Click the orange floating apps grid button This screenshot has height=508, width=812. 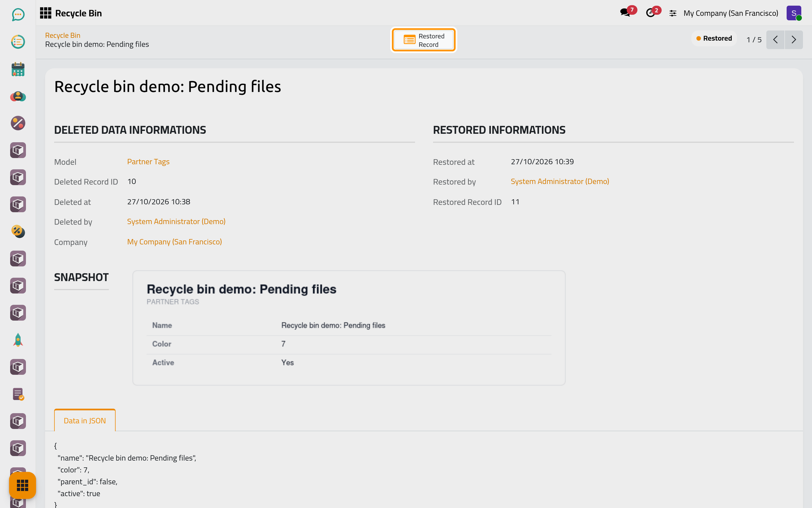(22, 485)
